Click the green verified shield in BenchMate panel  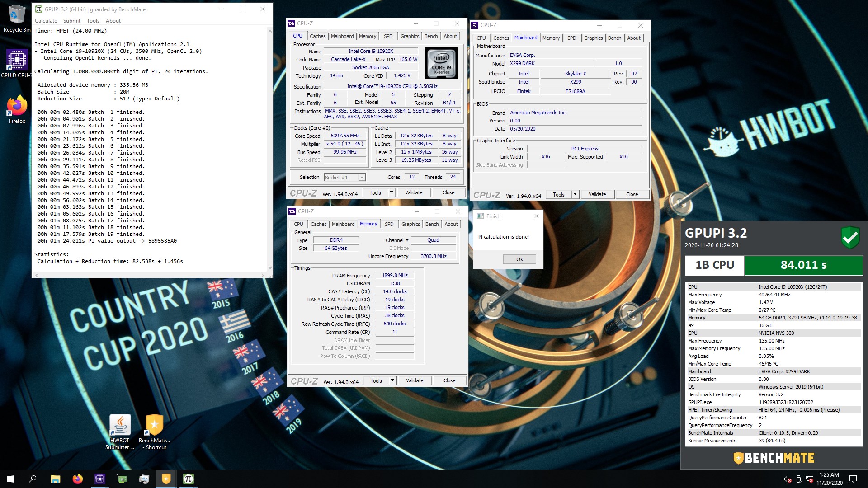click(x=850, y=237)
